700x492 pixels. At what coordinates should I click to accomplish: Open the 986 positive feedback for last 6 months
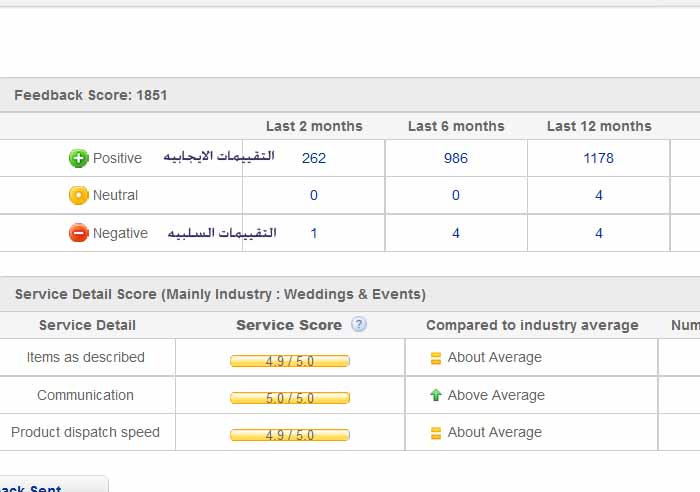coord(456,158)
